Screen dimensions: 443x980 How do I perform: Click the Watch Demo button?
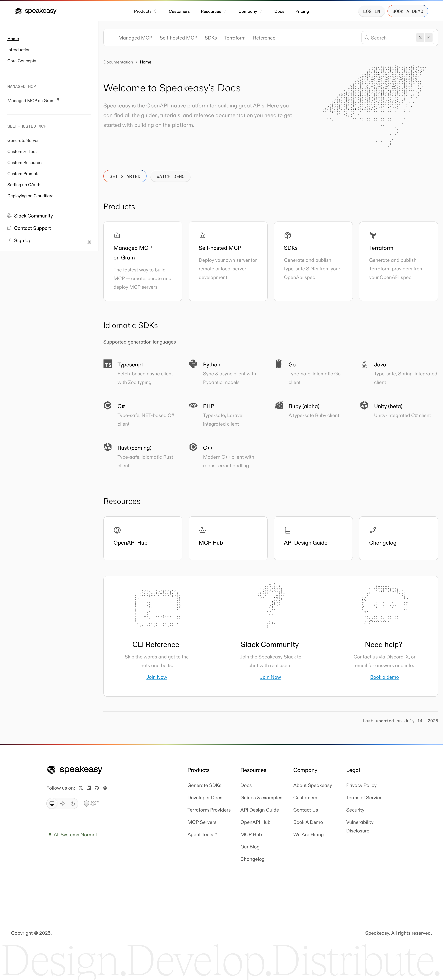[170, 176]
